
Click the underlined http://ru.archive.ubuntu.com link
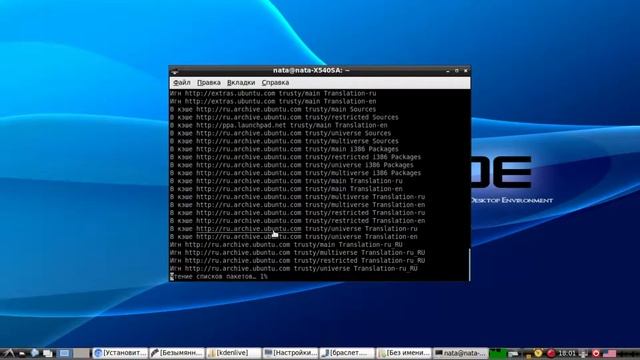249,229
